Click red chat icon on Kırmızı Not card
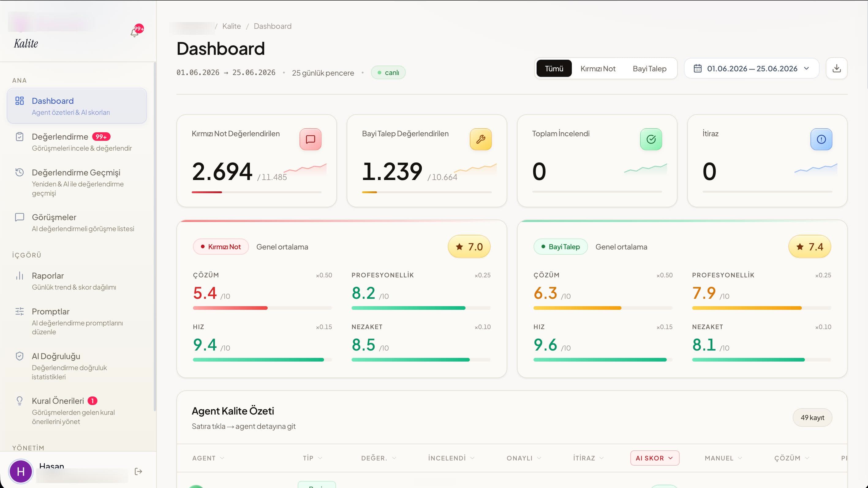The image size is (868, 488). tap(310, 139)
